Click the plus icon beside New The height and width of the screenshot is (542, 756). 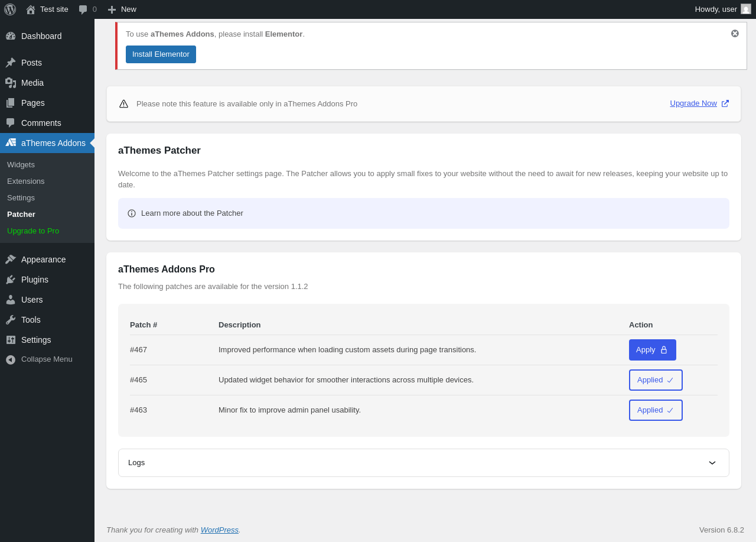[112, 9]
